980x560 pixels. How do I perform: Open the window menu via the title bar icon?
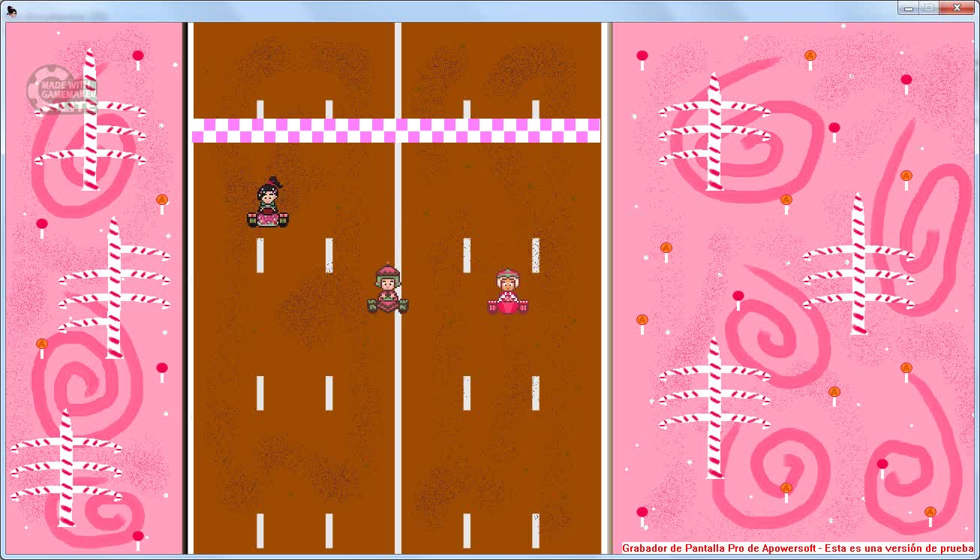[x=12, y=10]
